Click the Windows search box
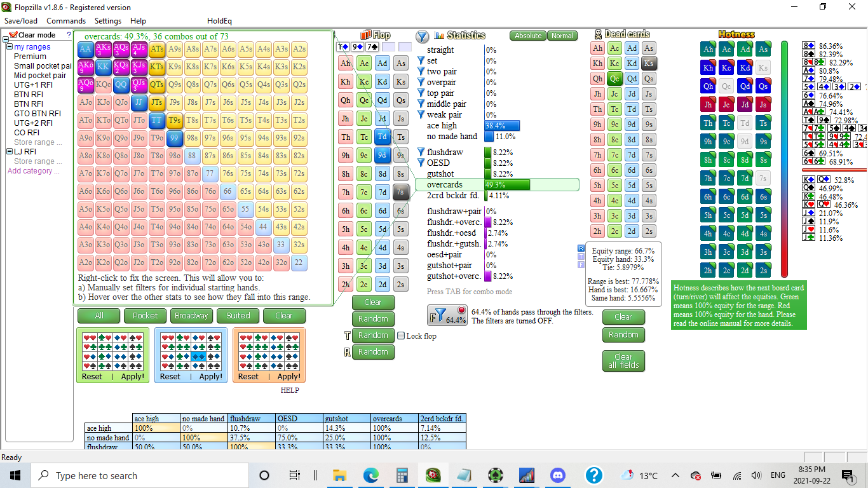 [x=140, y=475]
